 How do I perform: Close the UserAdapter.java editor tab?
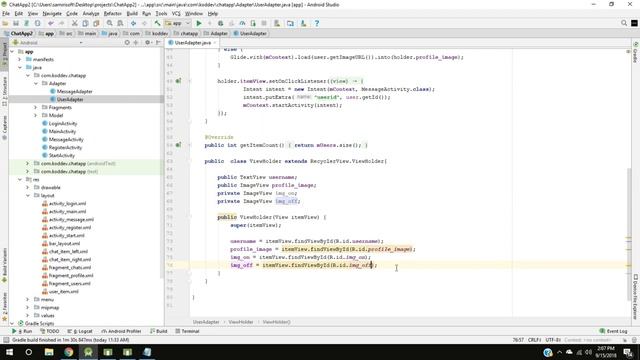[x=214, y=42]
